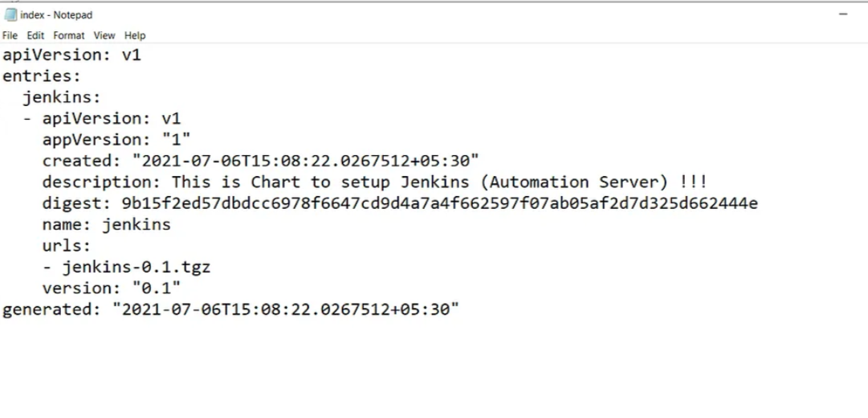Click the digest hash string
The image size is (868, 418).
(x=439, y=203)
